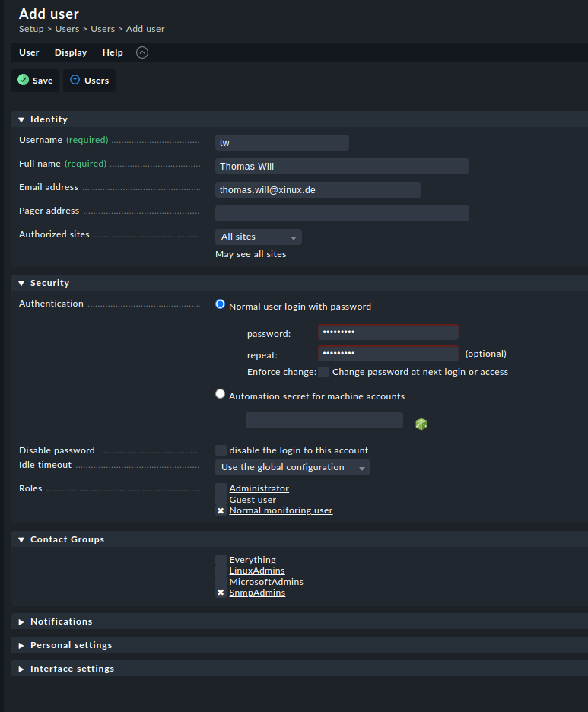Click into the Pager address field
This screenshot has height=712, width=588.
[x=342, y=213]
